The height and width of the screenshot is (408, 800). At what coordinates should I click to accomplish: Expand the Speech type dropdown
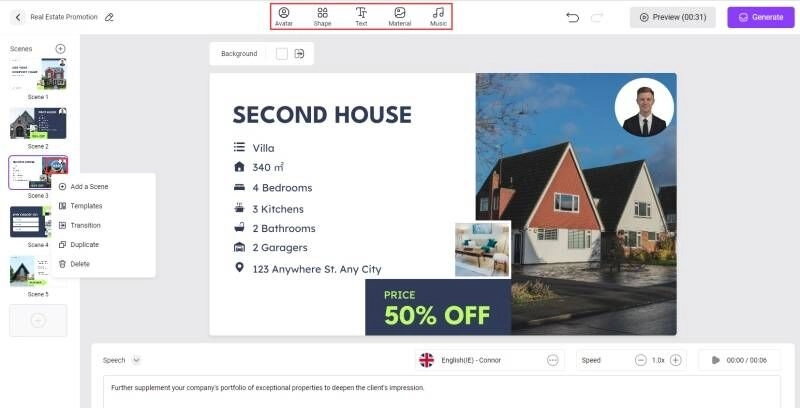136,360
